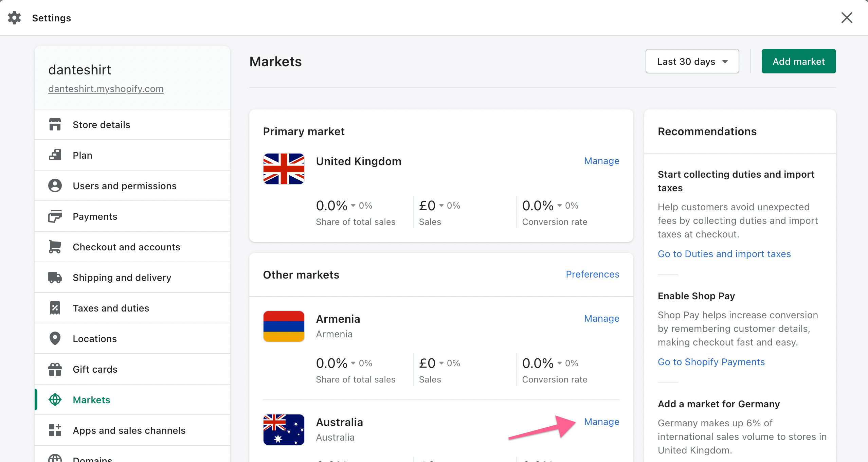Click the Enable Shop Pay heading

696,296
